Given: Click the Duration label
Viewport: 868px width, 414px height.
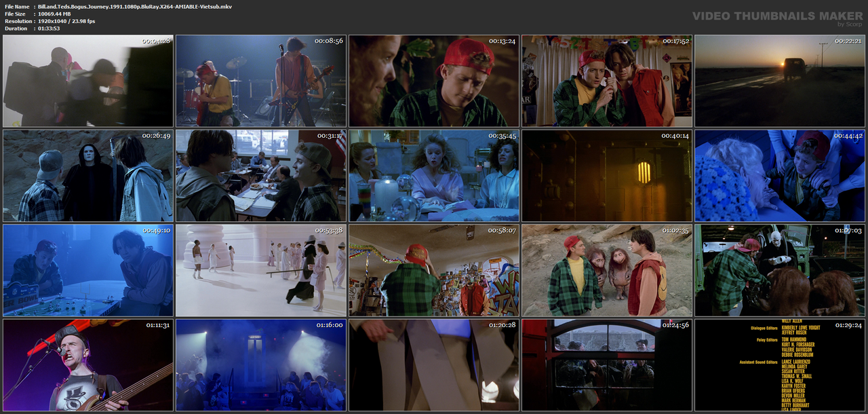Looking at the screenshot, I should pos(16,29).
